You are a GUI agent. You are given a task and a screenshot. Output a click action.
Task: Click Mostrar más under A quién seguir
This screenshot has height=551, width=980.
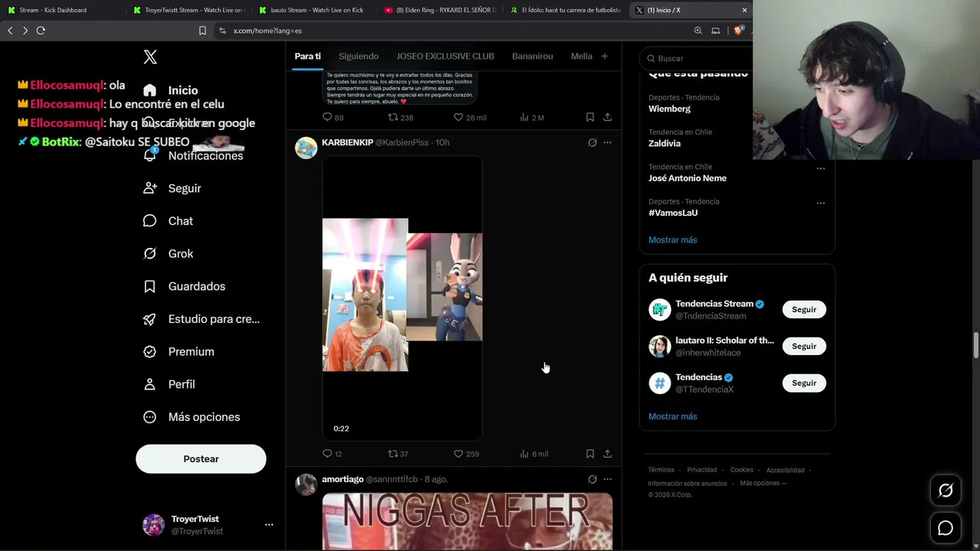672,416
